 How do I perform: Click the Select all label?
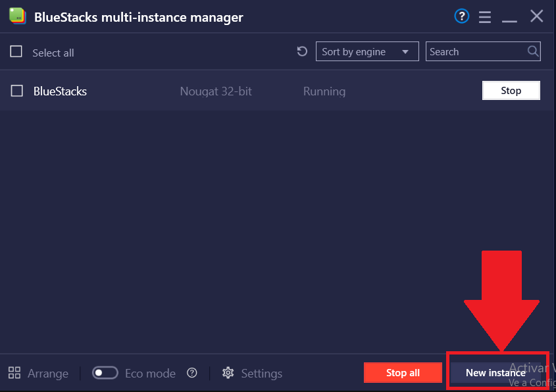pos(53,53)
